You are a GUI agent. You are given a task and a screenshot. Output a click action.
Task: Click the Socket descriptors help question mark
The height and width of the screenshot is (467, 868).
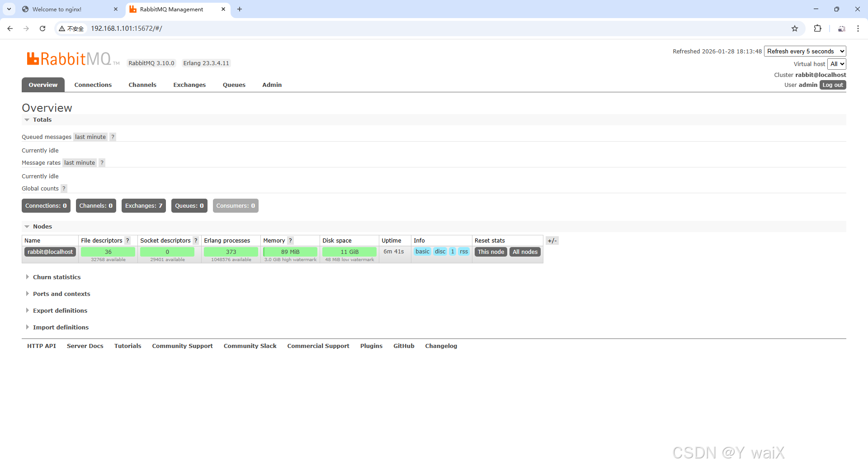pos(196,241)
